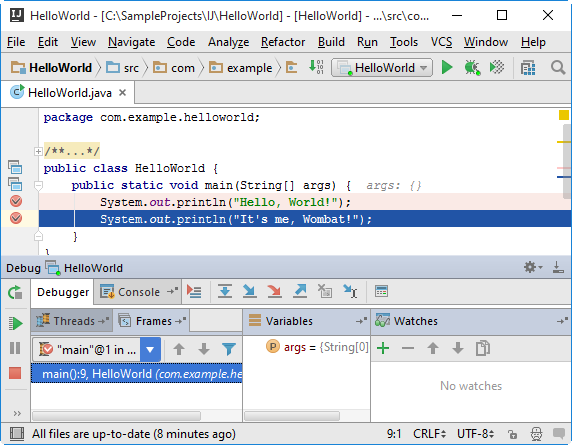Select the Frames tab
The width and height of the screenshot is (572, 445).
click(151, 321)
